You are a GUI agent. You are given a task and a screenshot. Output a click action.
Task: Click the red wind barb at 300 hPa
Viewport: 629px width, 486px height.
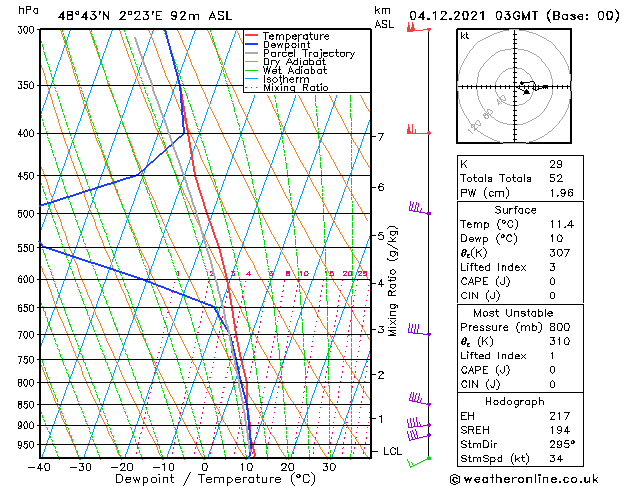click(419, 27)
